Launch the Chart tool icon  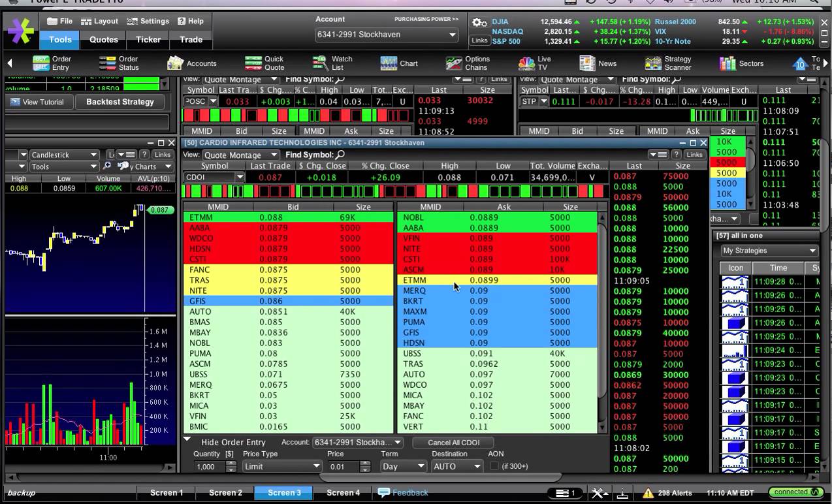pos(389,63)
